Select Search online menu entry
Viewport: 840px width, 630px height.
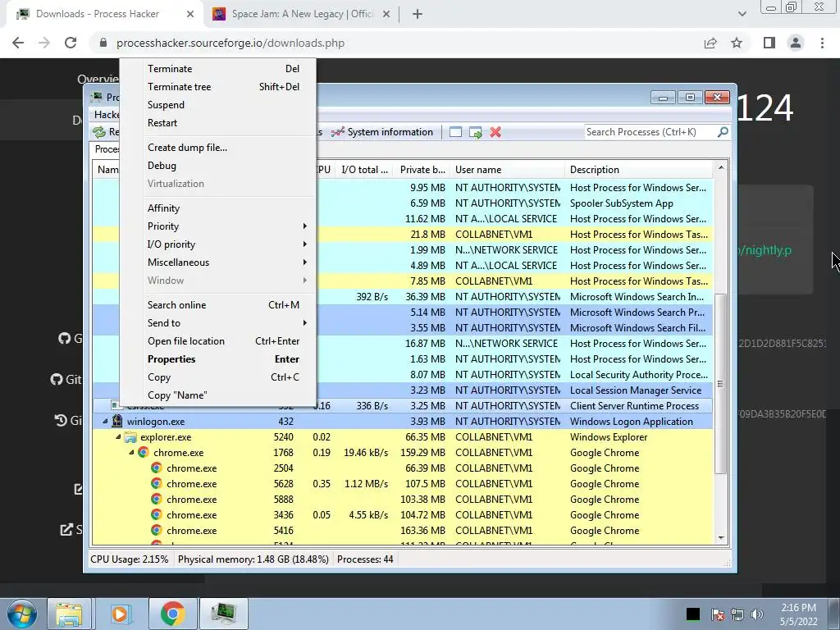[218, 305]
